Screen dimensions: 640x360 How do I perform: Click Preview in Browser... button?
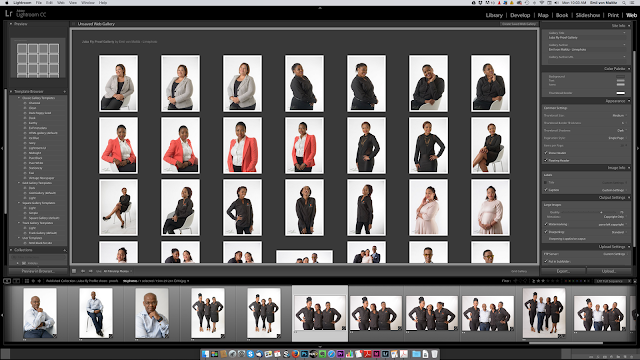coord(38,271)
